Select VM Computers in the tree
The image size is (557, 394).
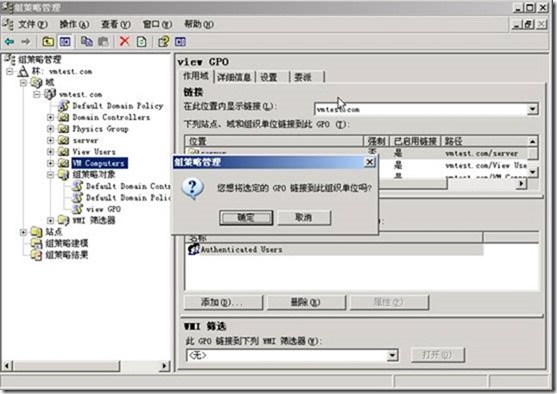(99, 163)
